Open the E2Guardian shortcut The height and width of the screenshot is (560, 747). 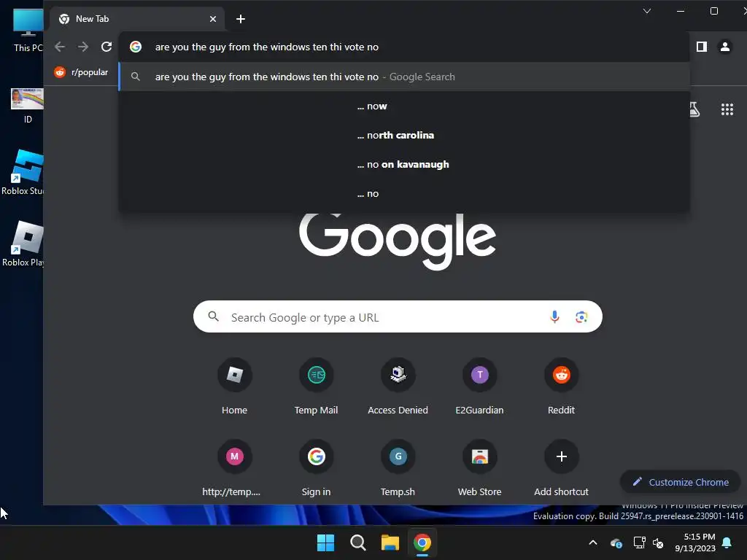[x=480, y=388]
